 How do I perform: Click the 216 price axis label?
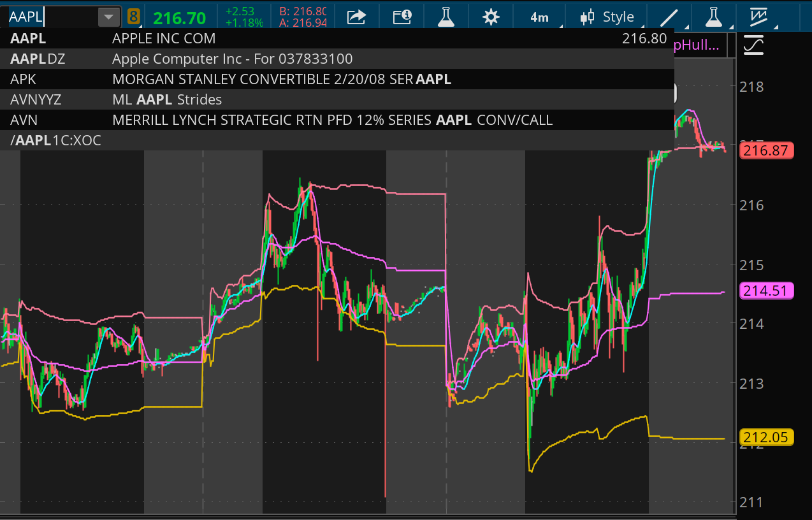752,205
